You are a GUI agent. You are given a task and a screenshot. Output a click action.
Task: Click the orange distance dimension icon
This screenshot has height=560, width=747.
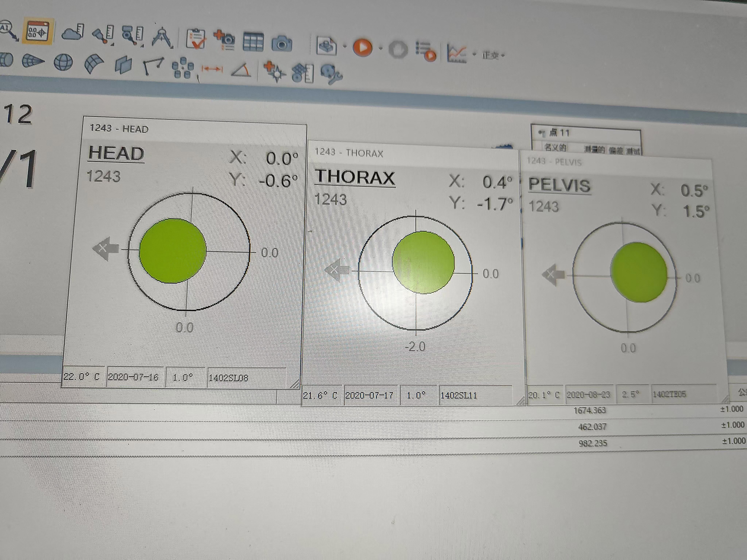click(212, 69)
